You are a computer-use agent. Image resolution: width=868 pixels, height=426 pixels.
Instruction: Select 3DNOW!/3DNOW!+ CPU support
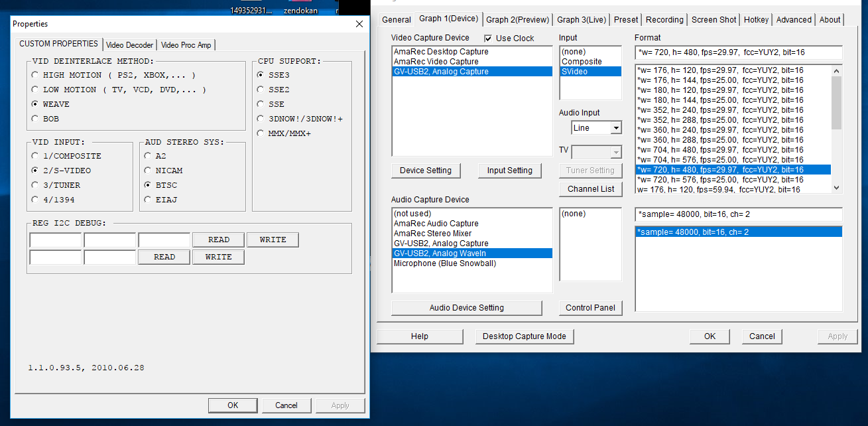coord(261,119)
